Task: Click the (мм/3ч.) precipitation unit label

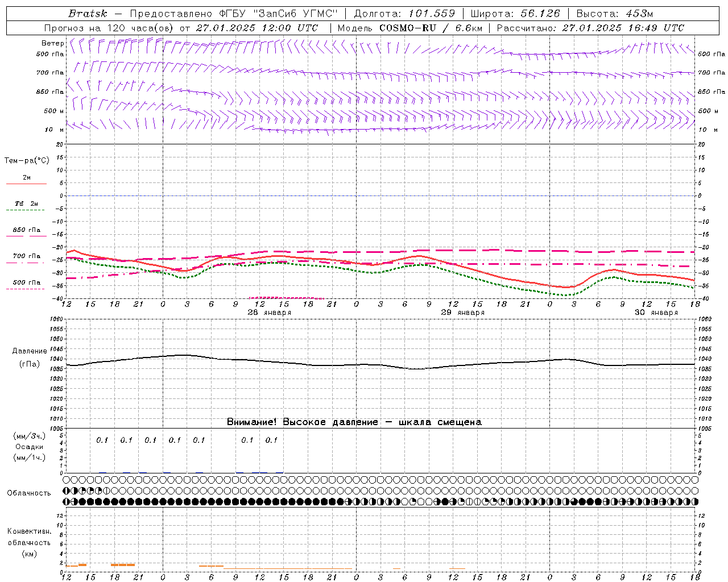Action: point(29,436)
